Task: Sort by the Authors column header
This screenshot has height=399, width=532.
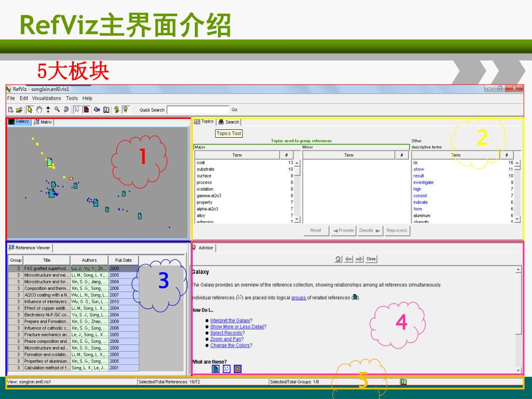Action: click(89, 260)
